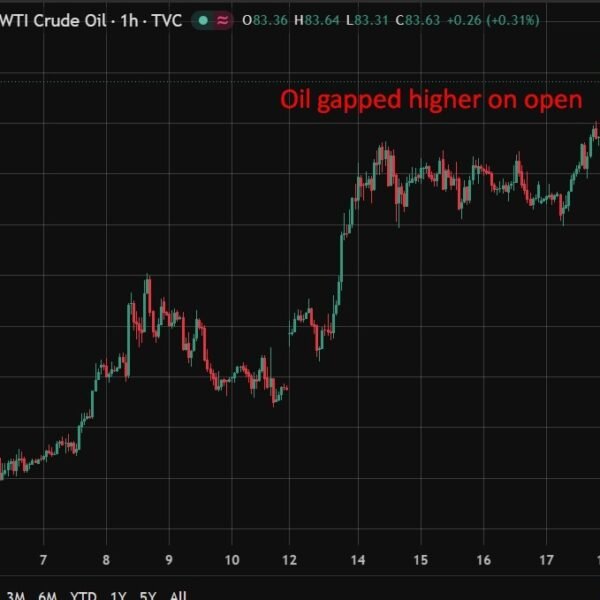600x600 pixels.
Task: Click the pink approximate-equals data indicator icon
Action: pos(223,21)
